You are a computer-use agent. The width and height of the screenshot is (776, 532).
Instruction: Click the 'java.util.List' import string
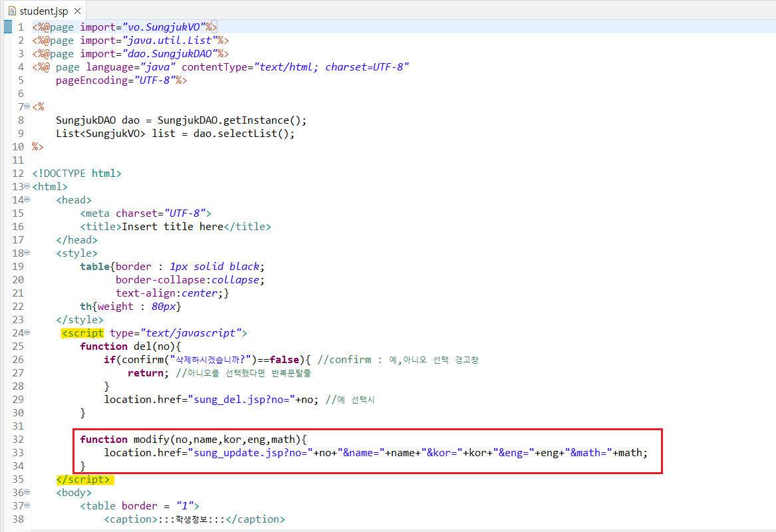pos(170,41)
